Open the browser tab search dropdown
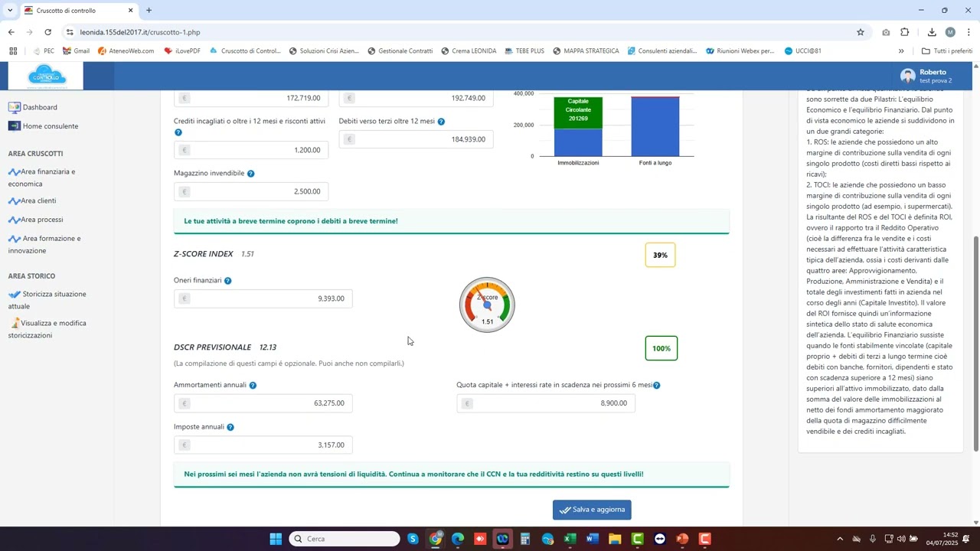Screen dimensions: 980x551 click(10, 11)
